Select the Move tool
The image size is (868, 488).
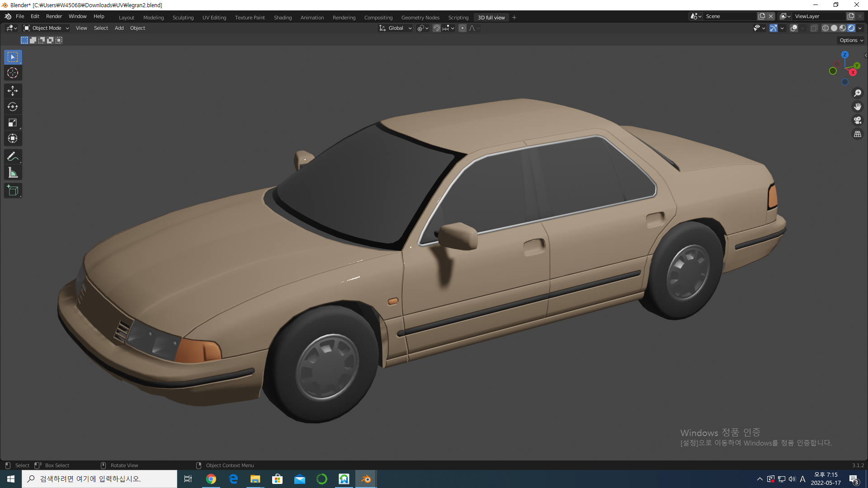[x=13, y=91]
